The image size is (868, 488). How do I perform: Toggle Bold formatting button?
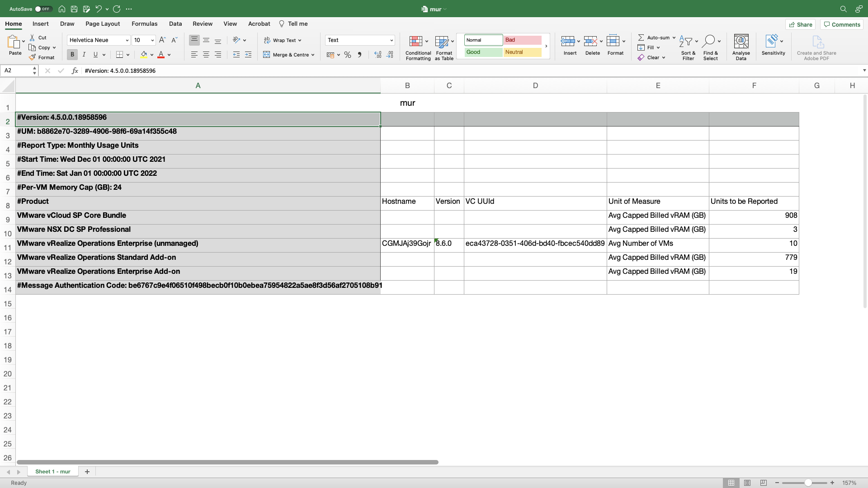pos(72,55)
